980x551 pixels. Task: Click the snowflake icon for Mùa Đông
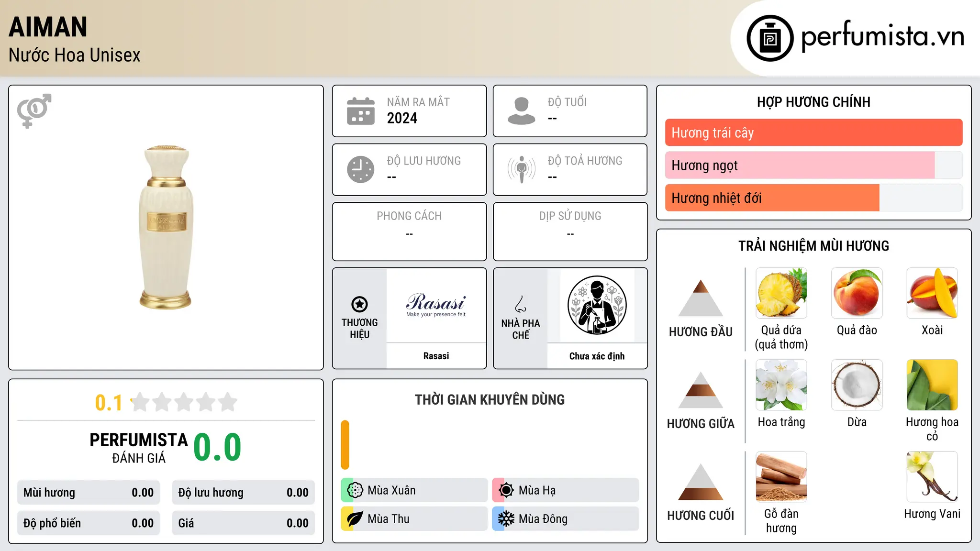click(506, 519)
